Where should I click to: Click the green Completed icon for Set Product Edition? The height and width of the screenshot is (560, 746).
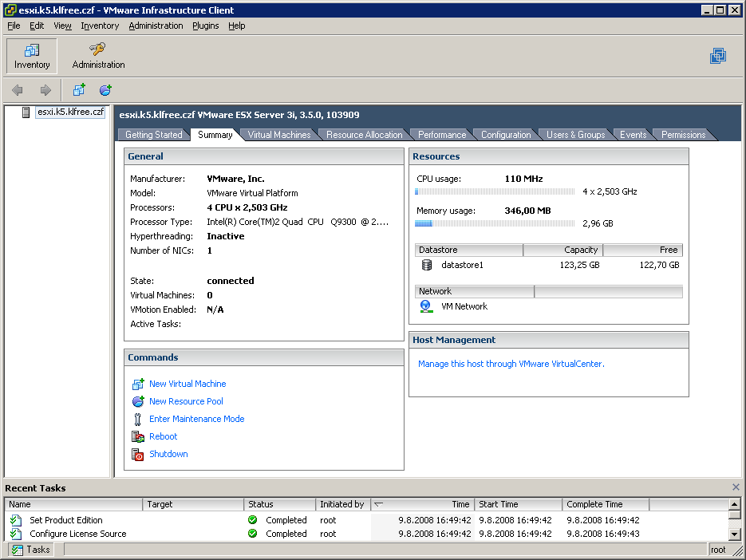tap(253, 520)
